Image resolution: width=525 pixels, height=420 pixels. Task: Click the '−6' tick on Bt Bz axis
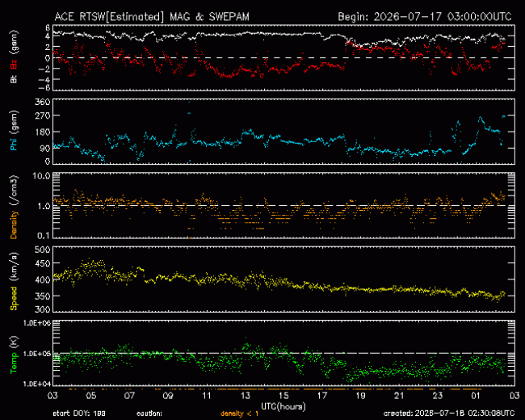pyautogui.click(x=45, y=88)
